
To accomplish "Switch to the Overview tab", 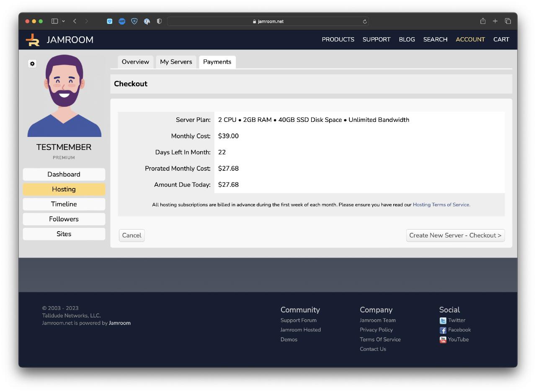I will pos(135,62).
